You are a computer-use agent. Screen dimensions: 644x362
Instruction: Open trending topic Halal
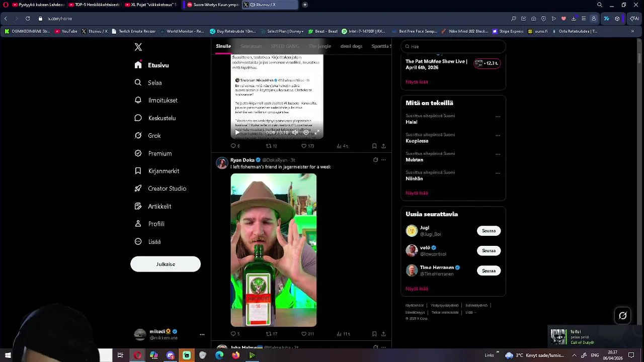(412, 122)
